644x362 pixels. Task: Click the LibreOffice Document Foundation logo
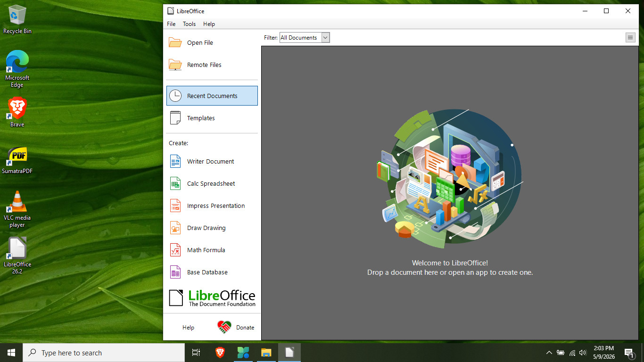(x=212, y=298)
